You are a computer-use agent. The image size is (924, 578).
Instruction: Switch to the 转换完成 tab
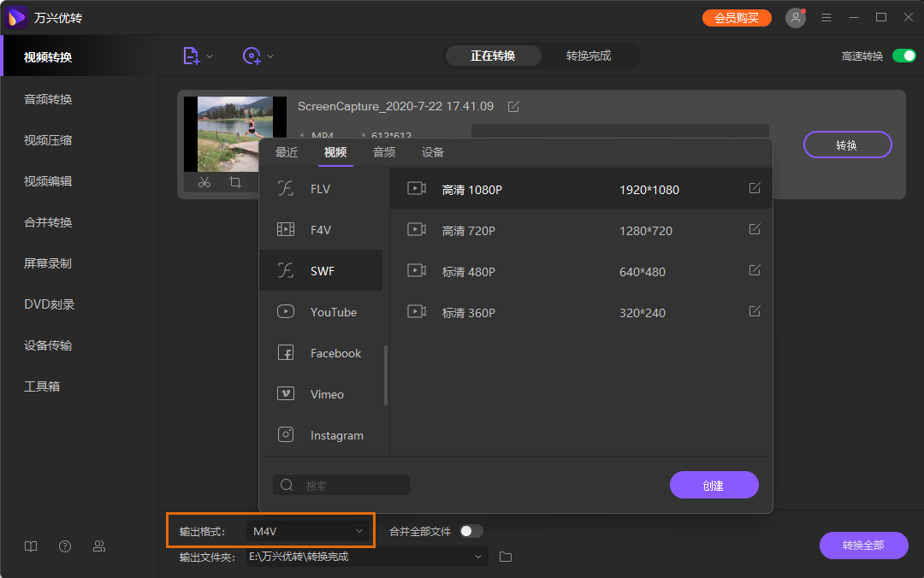(589, 56)
